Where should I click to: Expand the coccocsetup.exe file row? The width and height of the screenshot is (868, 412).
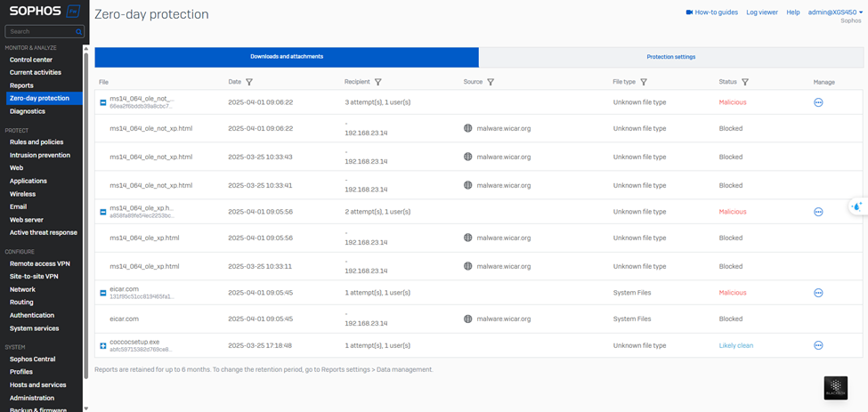(x=103, y=345)
